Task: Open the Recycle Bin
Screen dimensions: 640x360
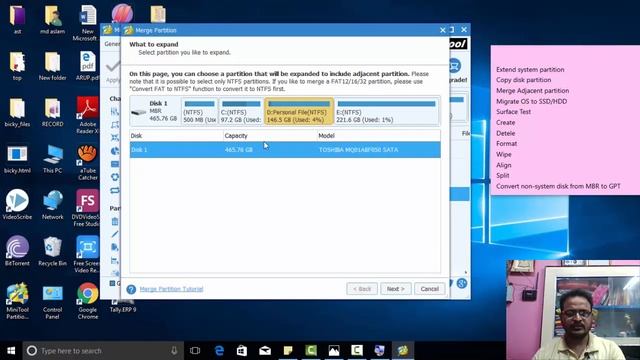Action: 53,251
